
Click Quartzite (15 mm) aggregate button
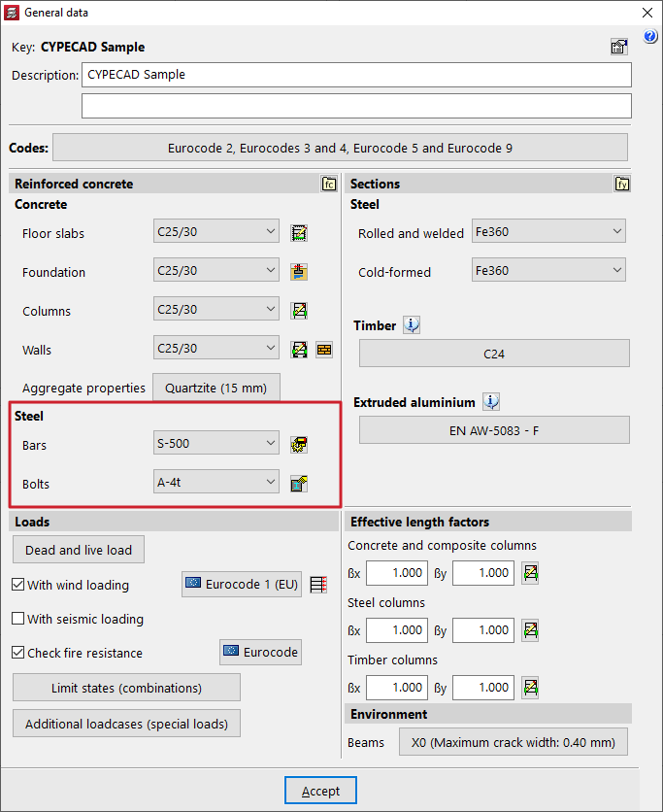(x=216, y=388)
